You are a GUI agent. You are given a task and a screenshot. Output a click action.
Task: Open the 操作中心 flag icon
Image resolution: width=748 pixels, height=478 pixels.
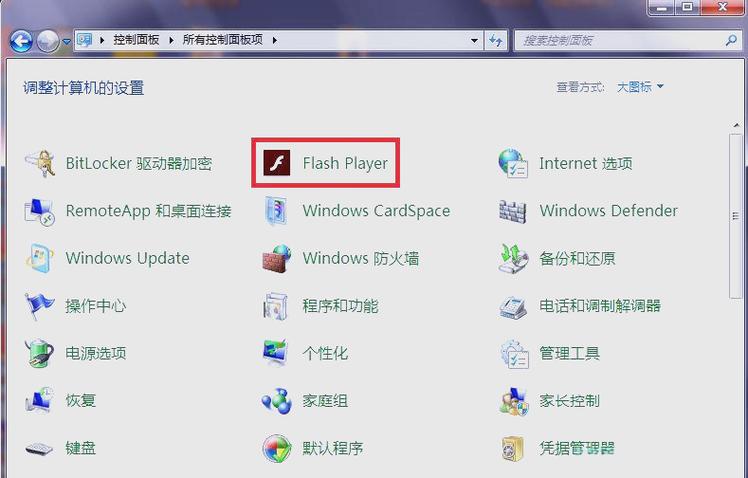pyautogui.click(x=40, y=306)
